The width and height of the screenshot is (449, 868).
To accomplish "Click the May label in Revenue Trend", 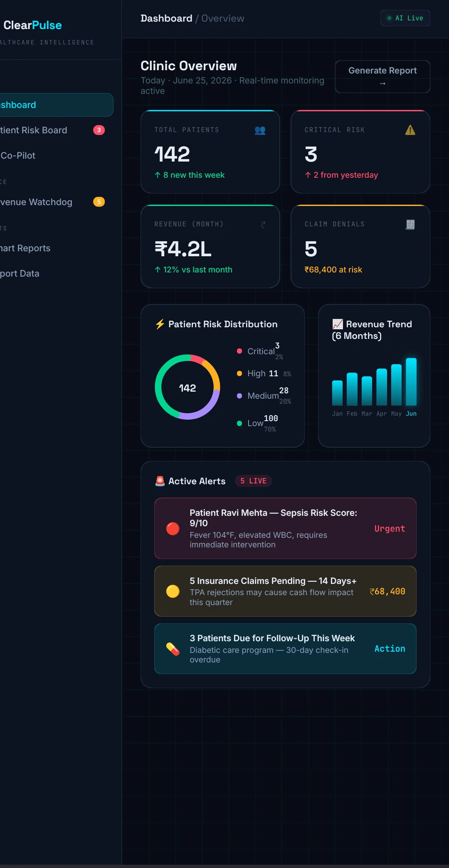I will tap(397, 414).
